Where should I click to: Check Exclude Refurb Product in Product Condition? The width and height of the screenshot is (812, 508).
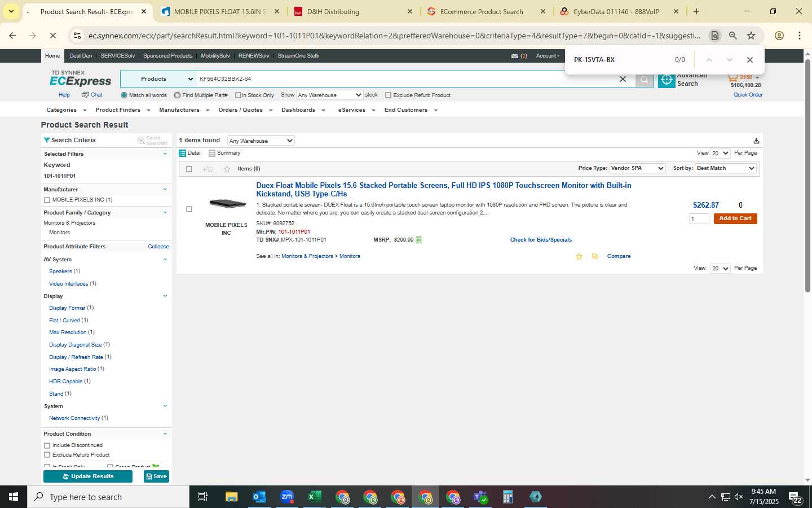click(x=47, y=455)
